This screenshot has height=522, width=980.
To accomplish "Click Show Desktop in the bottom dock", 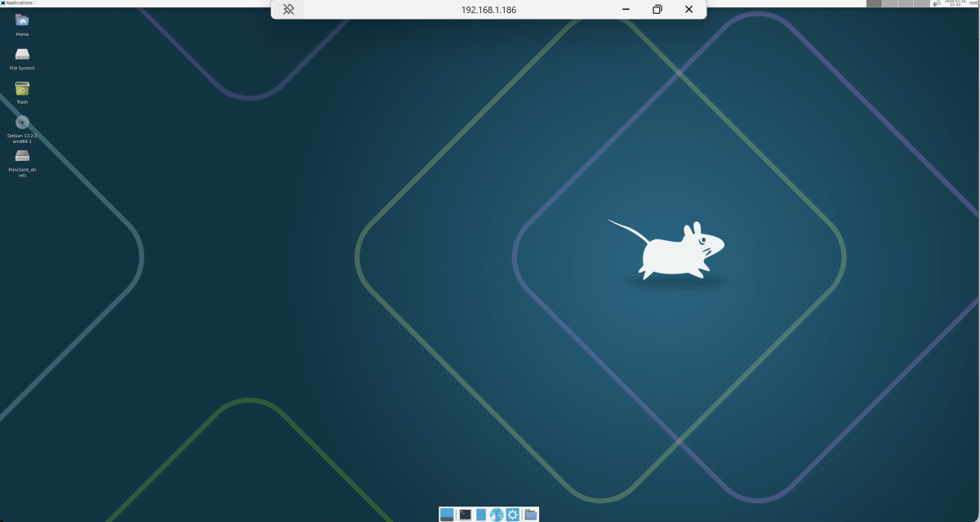I will click(447, 515).
